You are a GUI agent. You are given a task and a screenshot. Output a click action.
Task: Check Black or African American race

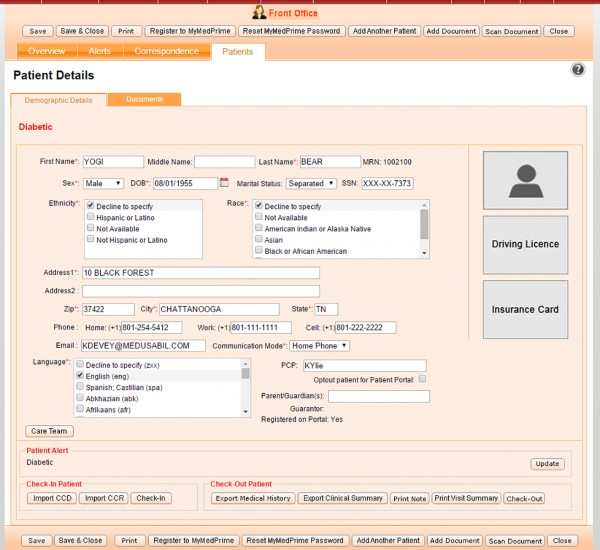point(259,250)
